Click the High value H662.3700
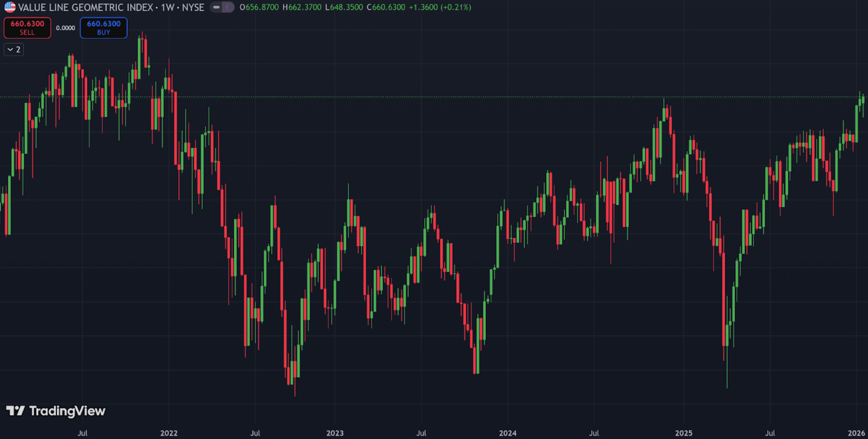This screenshot has height=439, width=868. [301, 7]
